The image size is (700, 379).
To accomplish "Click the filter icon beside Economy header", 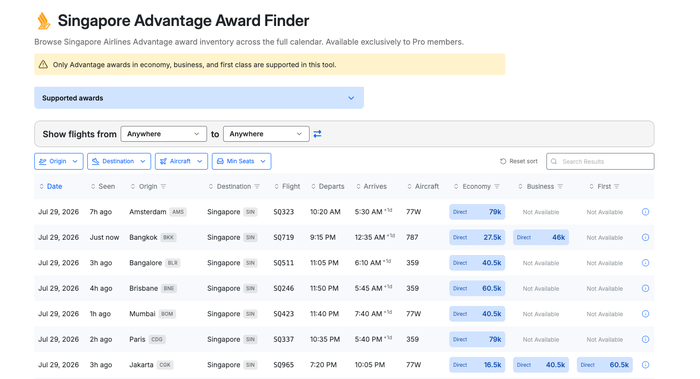I will click(497, 187).
